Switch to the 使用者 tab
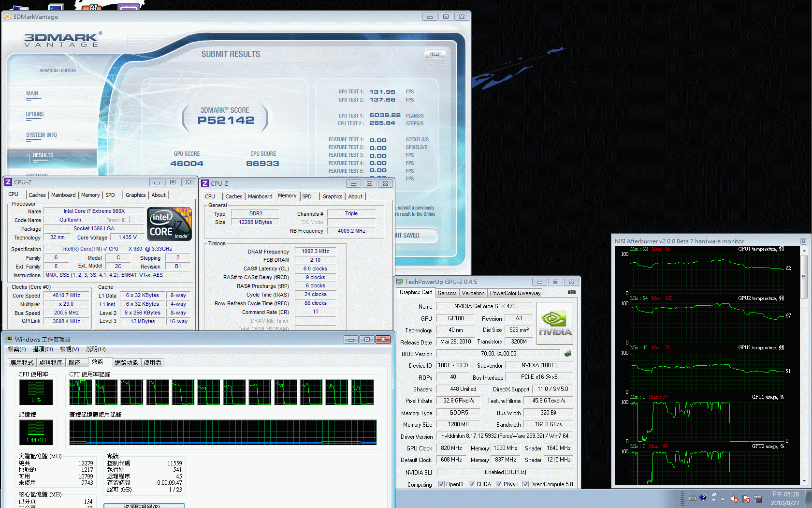This screenshot has height=508, width=812. point(153,362)
